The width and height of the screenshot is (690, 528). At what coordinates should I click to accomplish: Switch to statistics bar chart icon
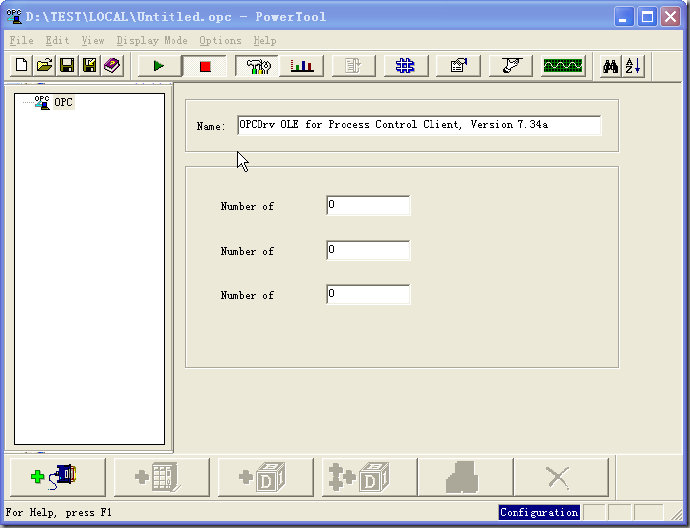pyautogui.click(x=301, y=66)
